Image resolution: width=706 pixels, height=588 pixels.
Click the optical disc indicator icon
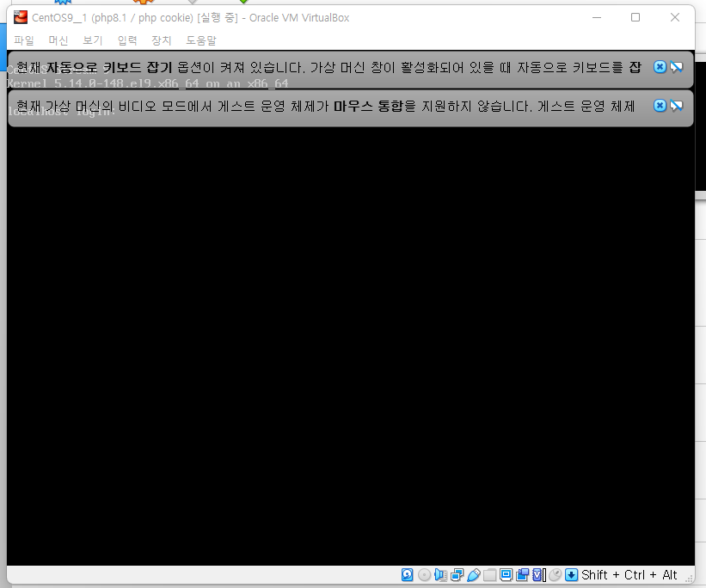click(x=424, y=575)
